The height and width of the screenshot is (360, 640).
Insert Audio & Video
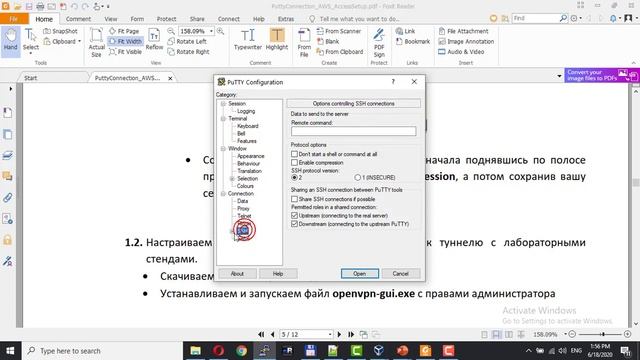pos(461,52)
